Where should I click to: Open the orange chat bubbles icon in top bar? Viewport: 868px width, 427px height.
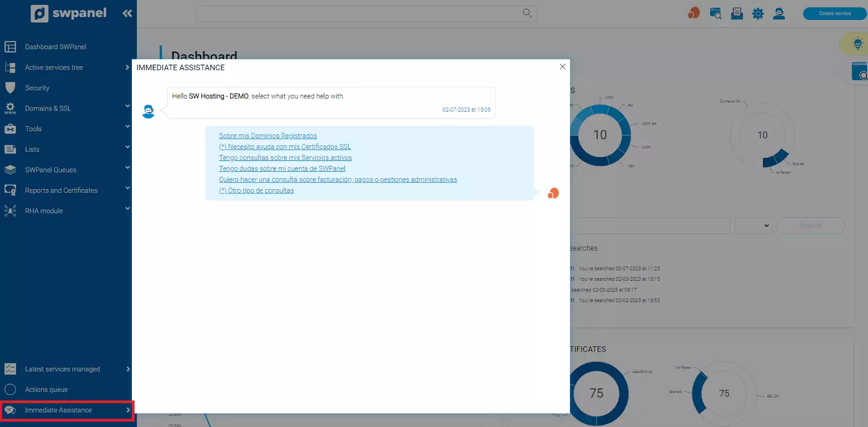pyautogui.click(x=693, y=13)
